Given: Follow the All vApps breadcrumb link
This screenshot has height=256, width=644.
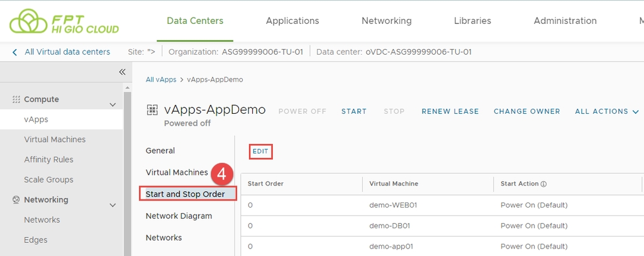Looking at the screenshot, I should click(x=161, y=80).
